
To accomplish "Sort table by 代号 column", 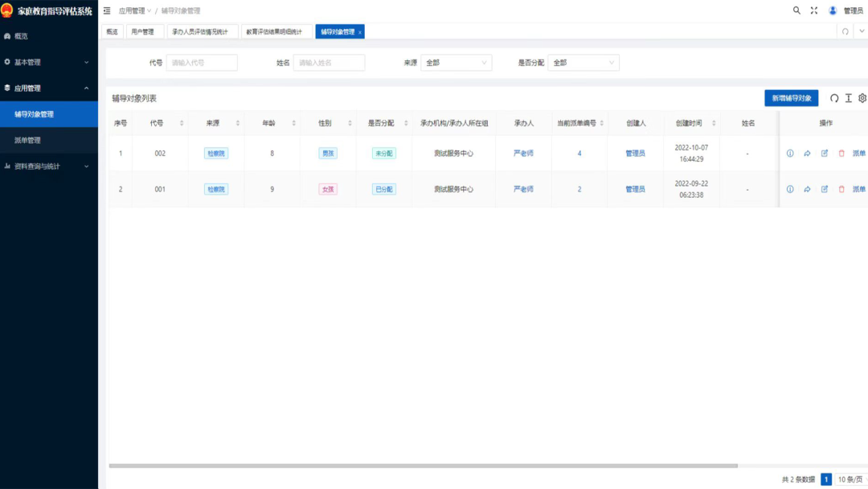I will (x=182, y=123).
